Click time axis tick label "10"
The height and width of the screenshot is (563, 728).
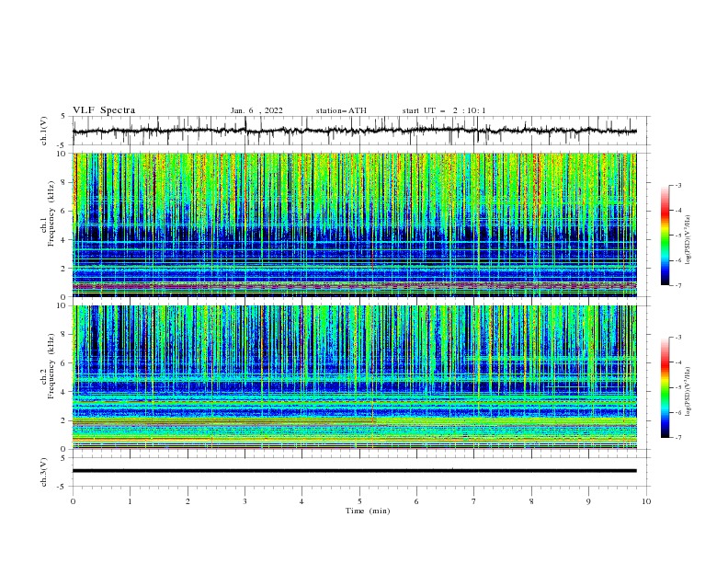[x=646, y=501]
